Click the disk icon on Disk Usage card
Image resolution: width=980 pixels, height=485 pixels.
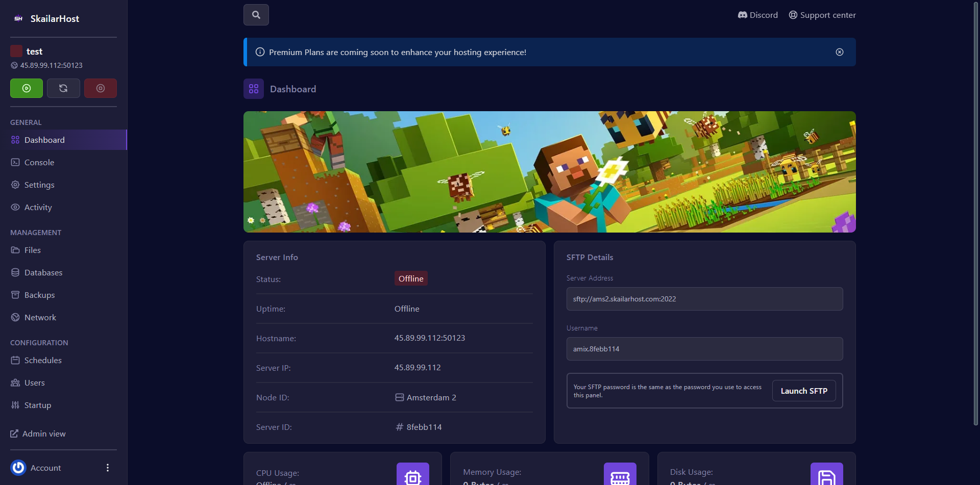pos(827,477)
